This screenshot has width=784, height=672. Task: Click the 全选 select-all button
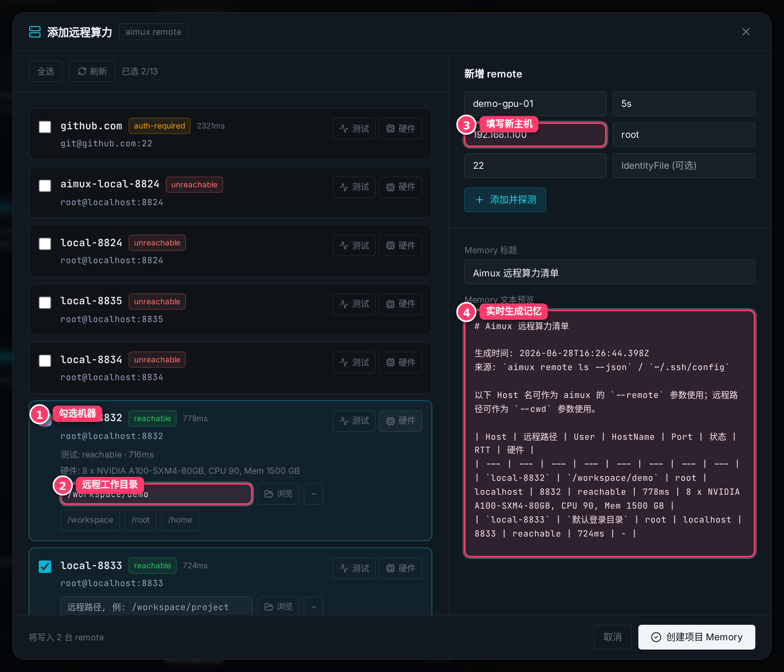coord(46,71)
